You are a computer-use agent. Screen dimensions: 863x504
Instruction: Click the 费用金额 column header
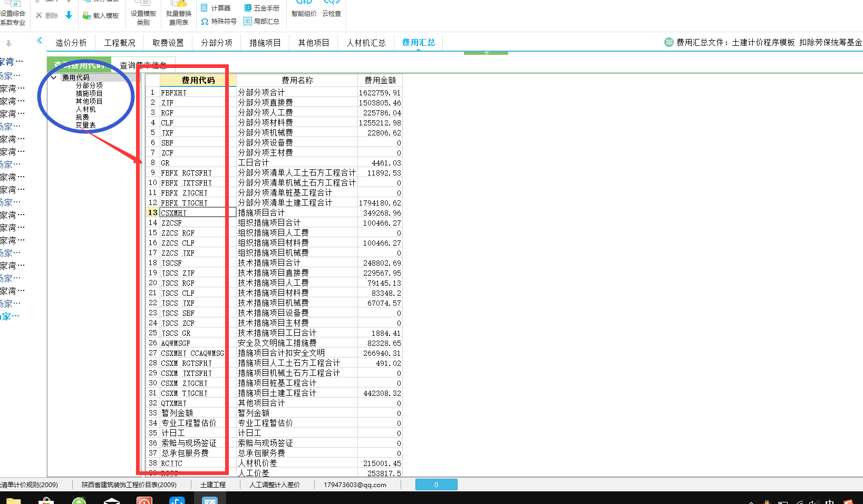pyautogui.click(x=380, y=80)
